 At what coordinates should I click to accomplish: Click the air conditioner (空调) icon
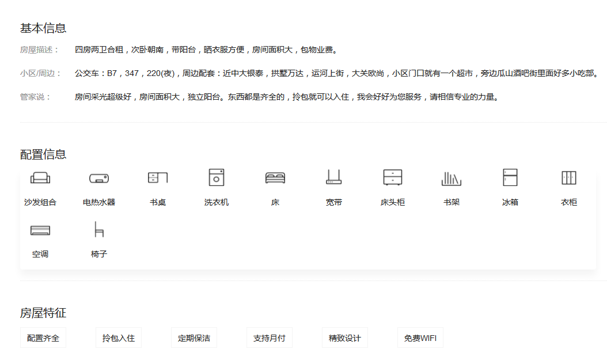click(40, 230)
